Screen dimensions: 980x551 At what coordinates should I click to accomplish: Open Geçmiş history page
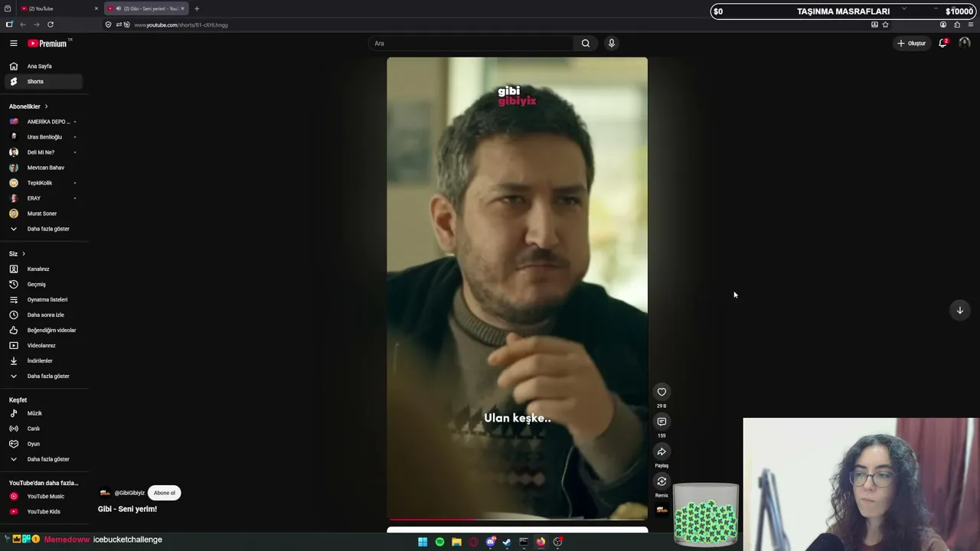coord(43,284)
